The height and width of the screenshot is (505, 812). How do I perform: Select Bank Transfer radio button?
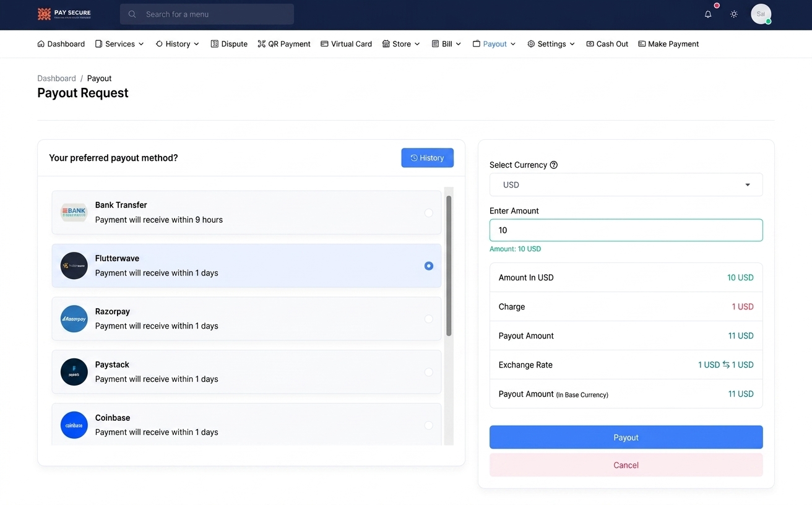[429, 212]
